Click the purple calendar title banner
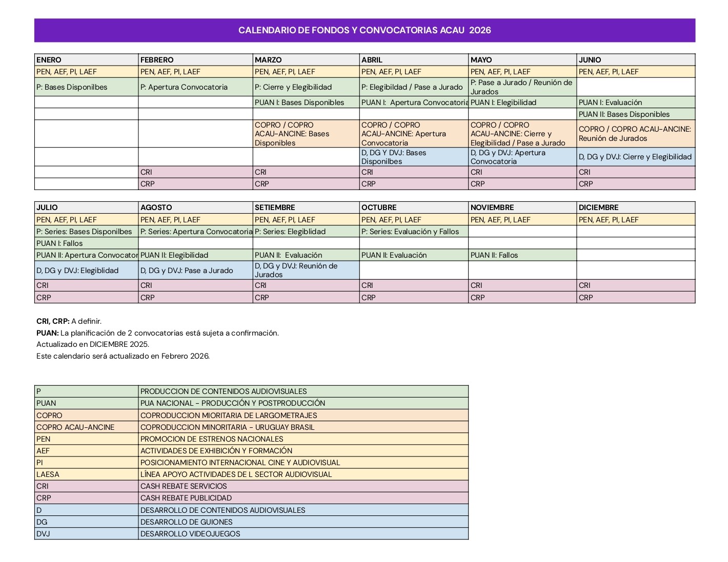Viewport: 728px width, 562px height. point(364,30)
